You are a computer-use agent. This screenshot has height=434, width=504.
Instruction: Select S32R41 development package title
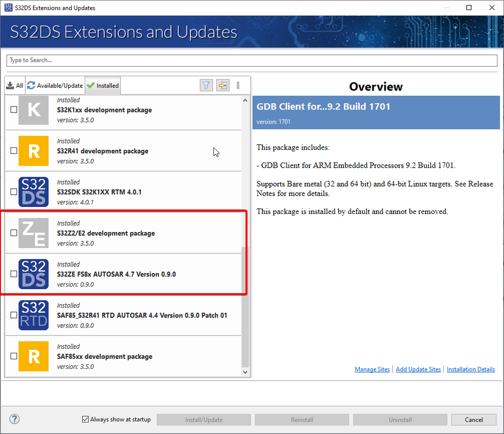coord(102,151)
